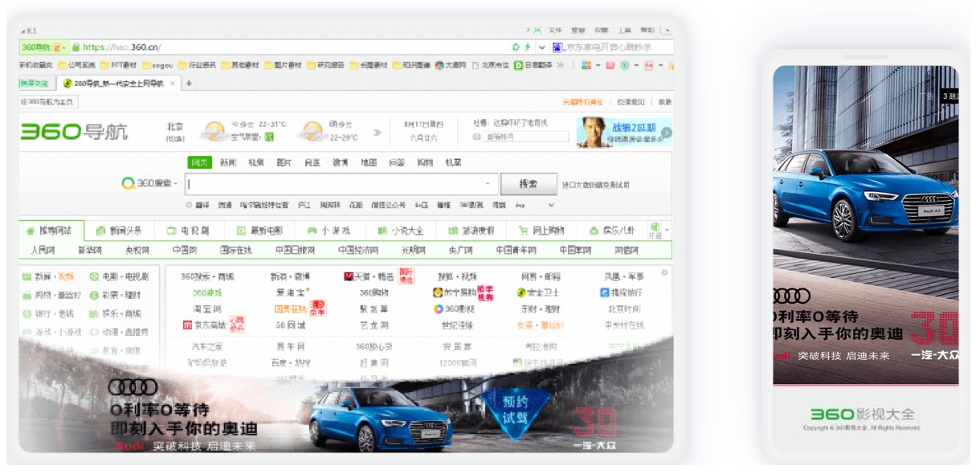Open the 大图网 bookmark icon in bookmarks bar
The width and height of the screenshot is (980, 474).
pos(439,65)
